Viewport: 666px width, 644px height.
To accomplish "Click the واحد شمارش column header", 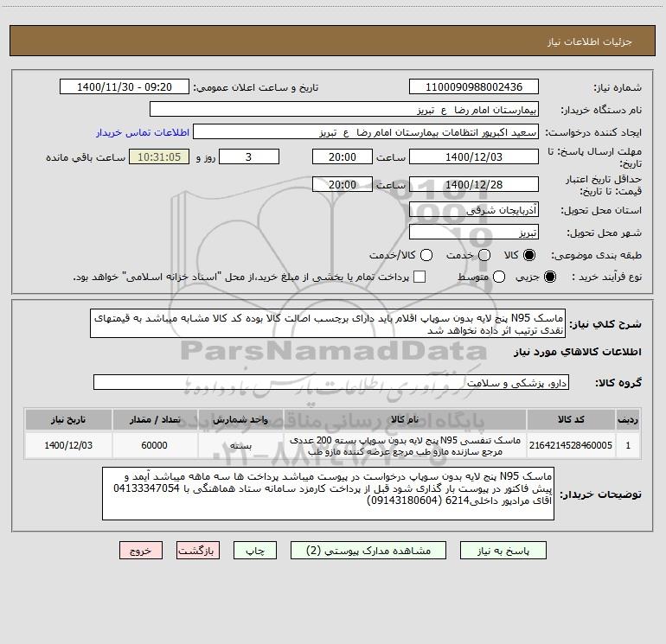I will click(240, 419).
